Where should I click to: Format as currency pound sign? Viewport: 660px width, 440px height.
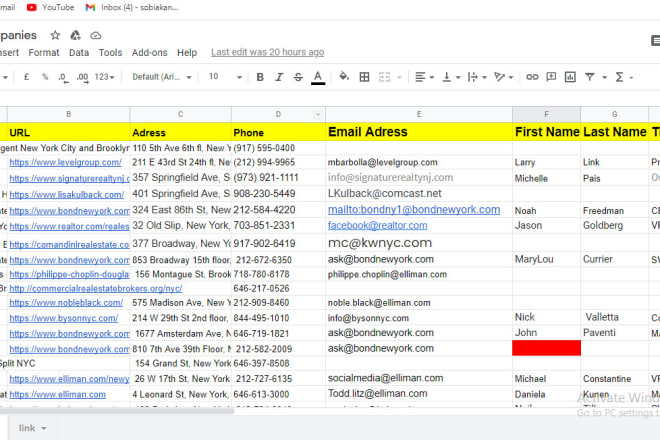click(x=26, y=77)
